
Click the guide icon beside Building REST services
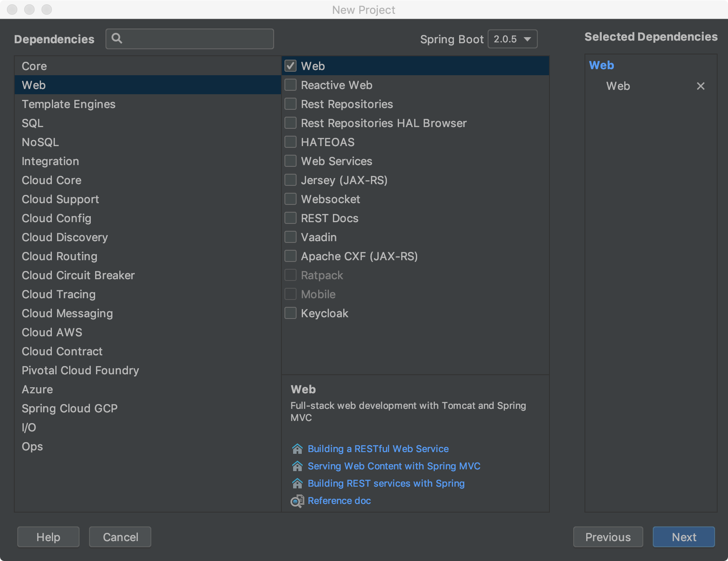tap(297, 484)
